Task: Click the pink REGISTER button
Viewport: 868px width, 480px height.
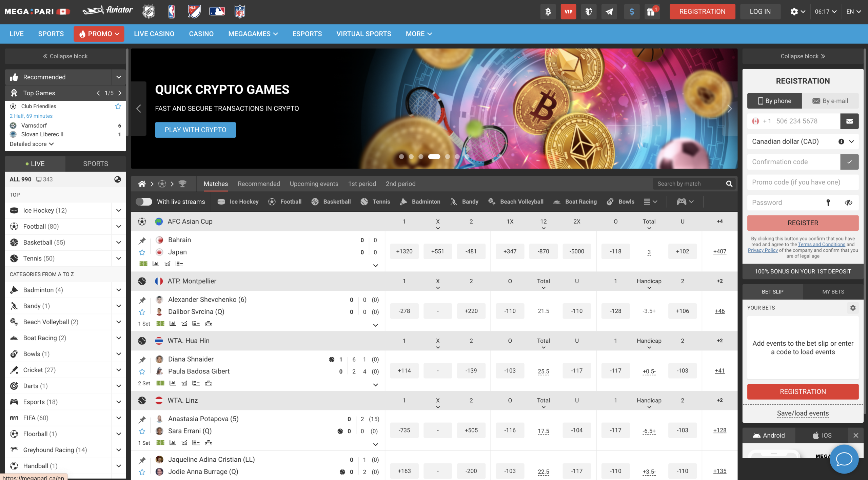Action: coord(803,223)
